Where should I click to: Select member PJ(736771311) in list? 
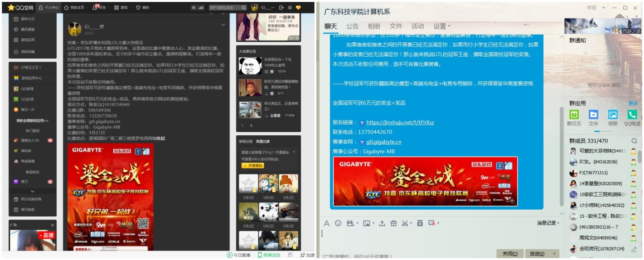pyautogui.click(x=603, y=173)
